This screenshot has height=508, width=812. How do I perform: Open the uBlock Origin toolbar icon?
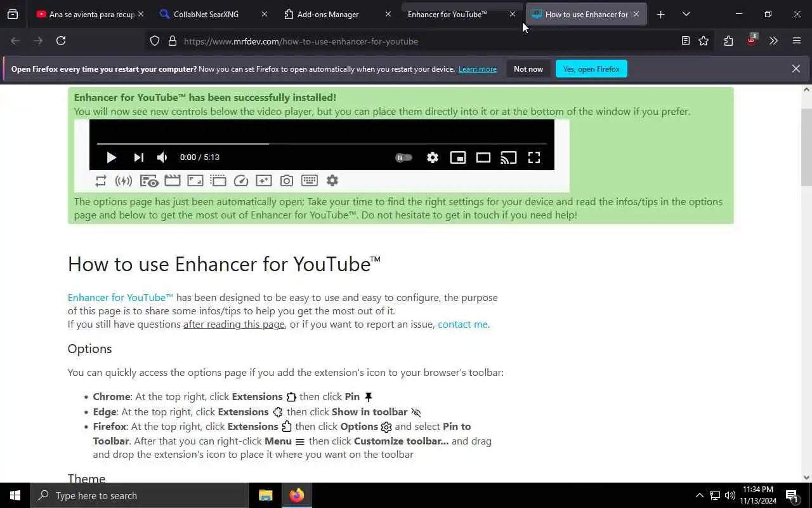click(752, 40)
